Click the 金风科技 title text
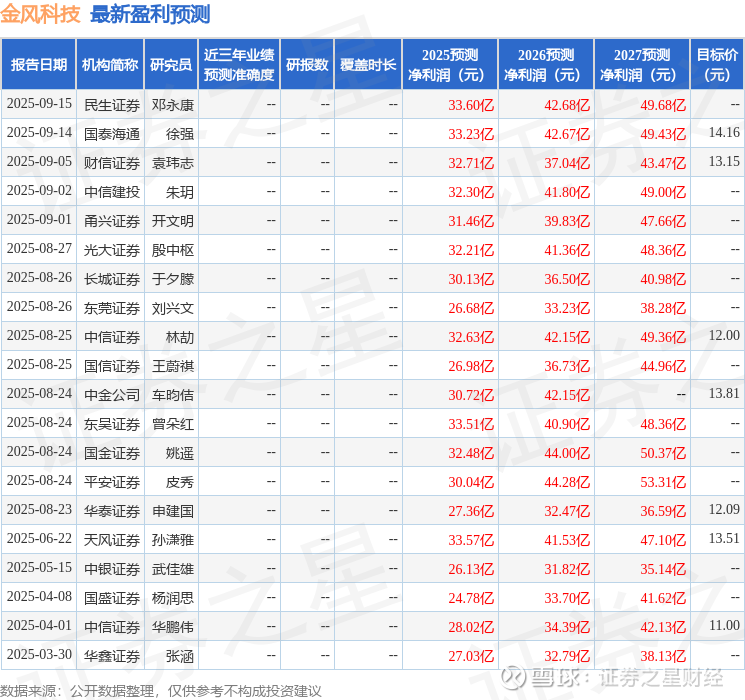Viewport: 745px width, 700px height. tap(40, 14)
